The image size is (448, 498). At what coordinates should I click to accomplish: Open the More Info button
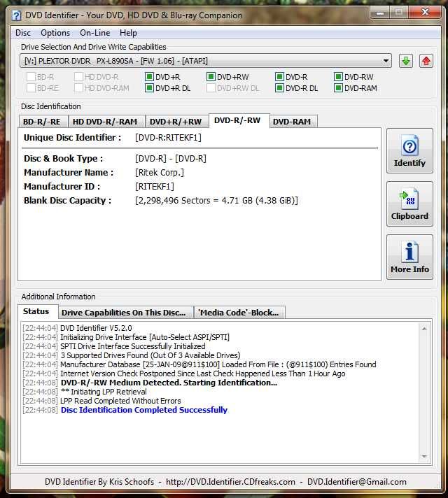(x=409, y=257)
